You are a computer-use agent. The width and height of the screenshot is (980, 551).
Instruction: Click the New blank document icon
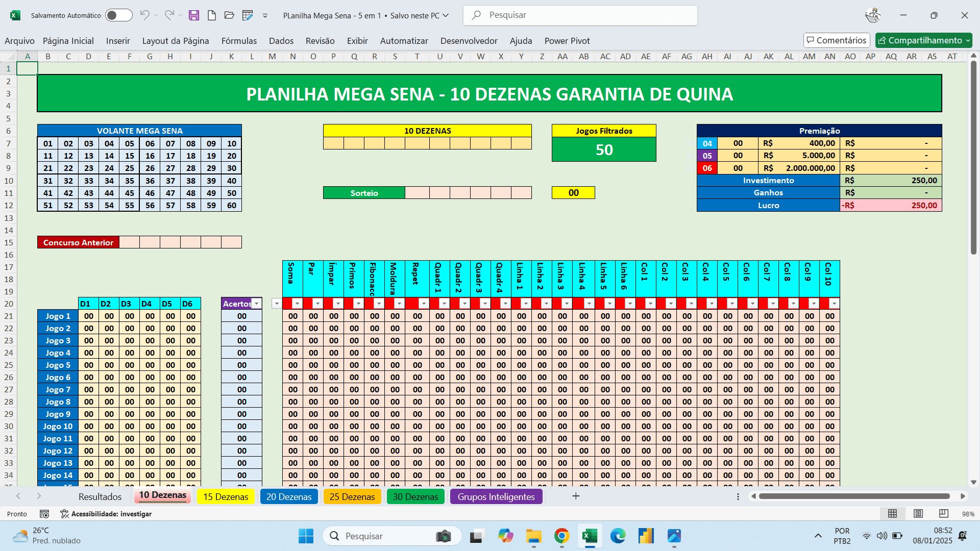tap(212, 15)
